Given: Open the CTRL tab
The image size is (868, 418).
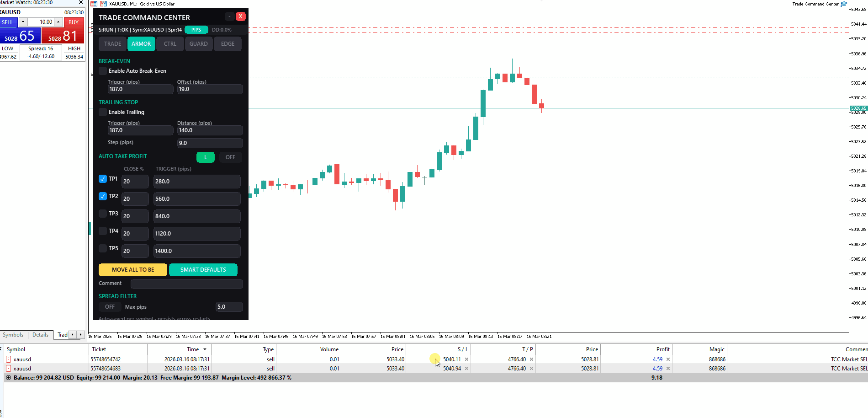Looking at the screenshot, I should tap(170, 44).
